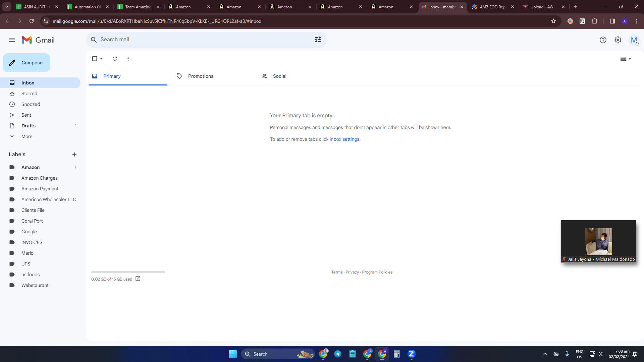Open the Drafts folder

[40, 126]
